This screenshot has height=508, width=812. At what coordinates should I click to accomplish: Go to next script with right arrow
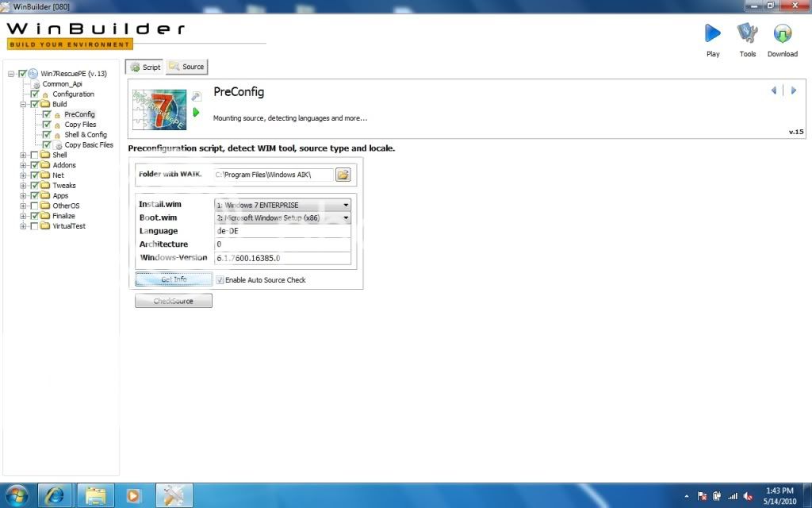pyautogui.click(x=793, y=90)
